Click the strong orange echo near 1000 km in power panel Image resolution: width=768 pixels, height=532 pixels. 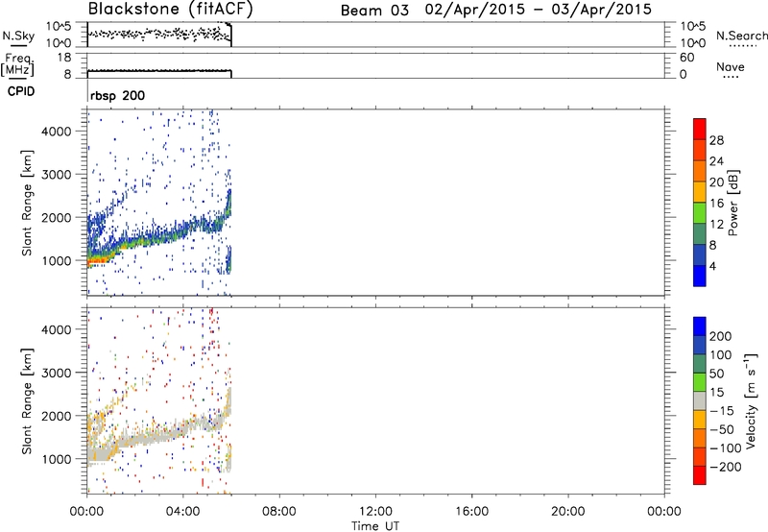pyautogui.click(x=97, y=261)
